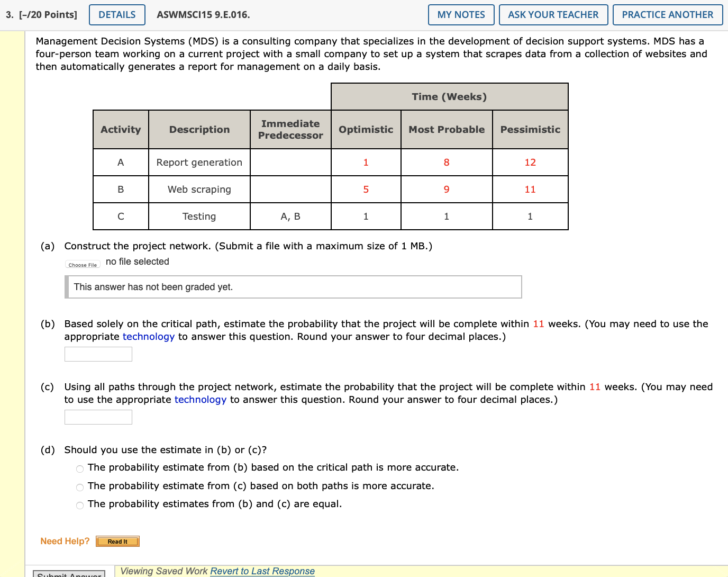Click the 'Immediate Predecessor' column header
Viewport: 728px width, 577px height.
(x=290, y=130)
